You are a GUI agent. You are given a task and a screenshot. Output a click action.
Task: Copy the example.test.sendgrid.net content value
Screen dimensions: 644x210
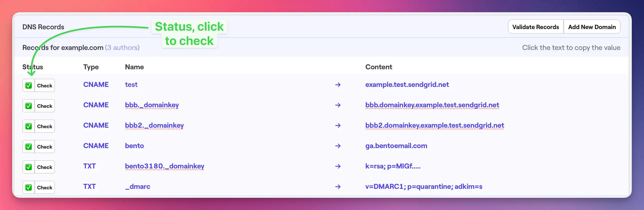407,85
